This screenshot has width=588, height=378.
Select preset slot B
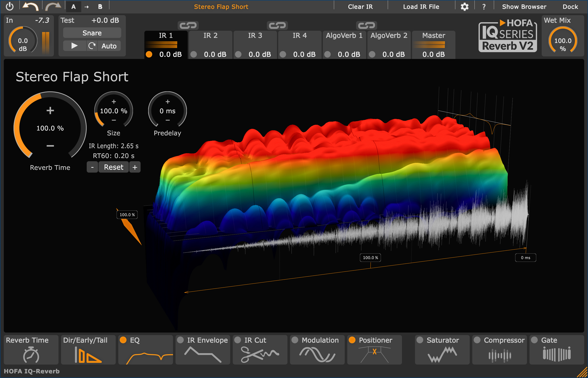pyautogui.click(x=100, y=7)
